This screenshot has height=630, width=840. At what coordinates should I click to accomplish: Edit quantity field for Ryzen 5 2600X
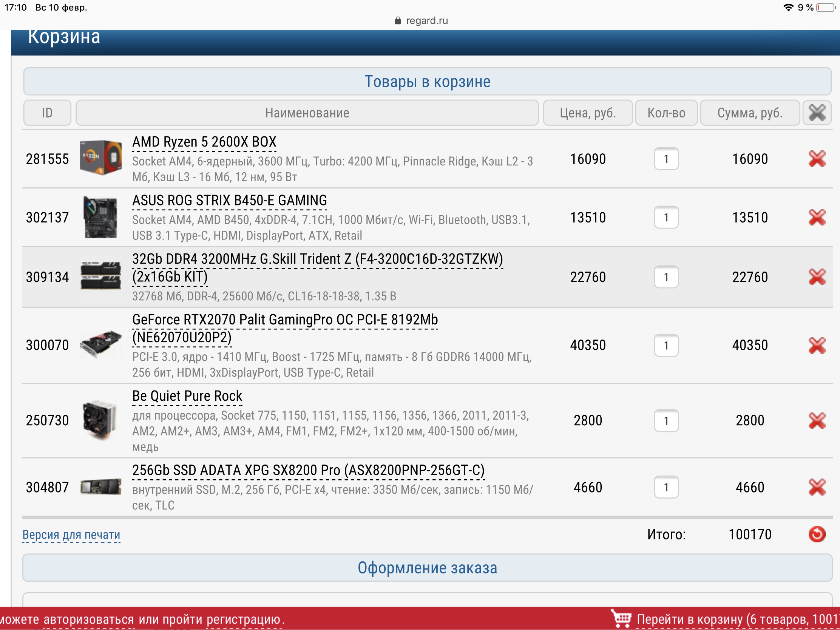point(666,159)
